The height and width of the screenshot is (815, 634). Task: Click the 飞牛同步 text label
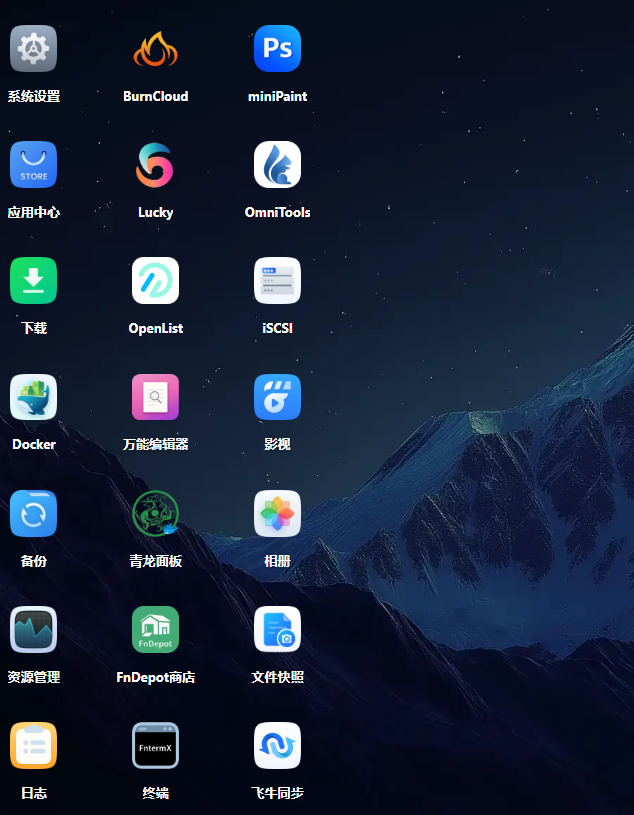(278, 793)
